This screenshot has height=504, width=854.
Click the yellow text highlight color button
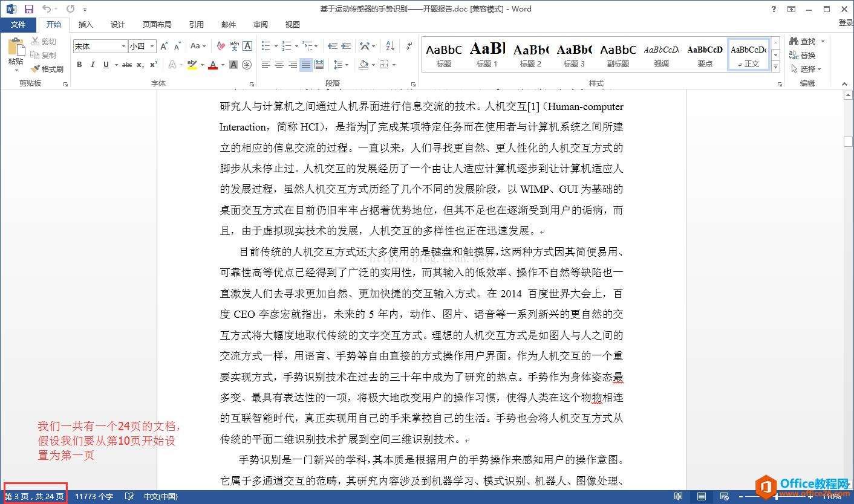pos(192,65)
